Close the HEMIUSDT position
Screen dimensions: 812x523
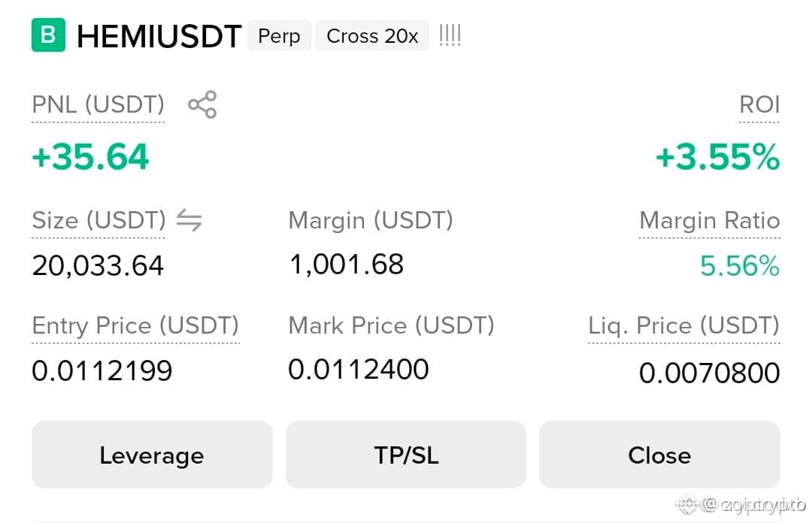(x=660, y=455)
